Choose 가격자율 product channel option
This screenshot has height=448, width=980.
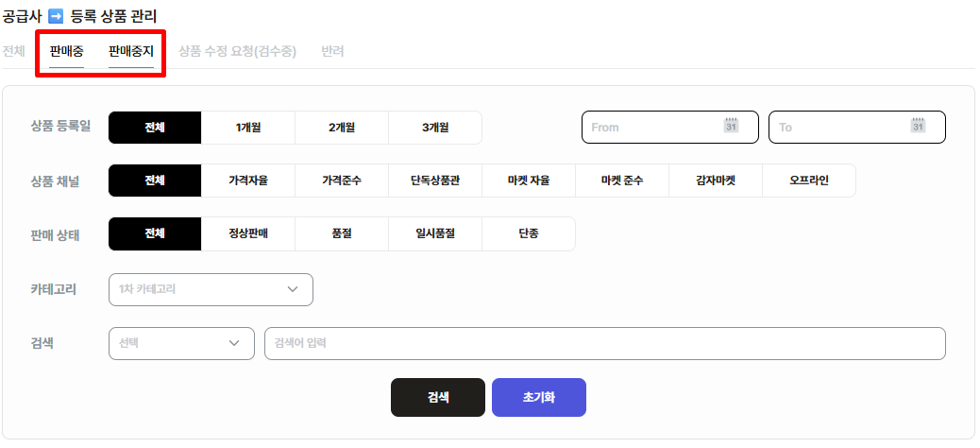pyautogui.click(x=248, y=181)
